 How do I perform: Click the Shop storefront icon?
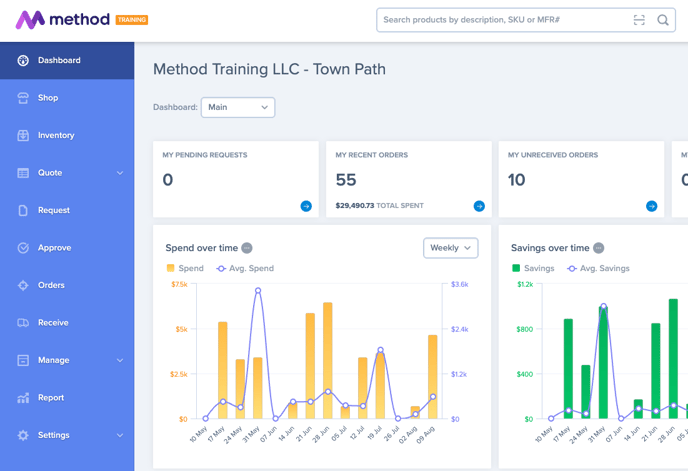click(x=23, y=98)
